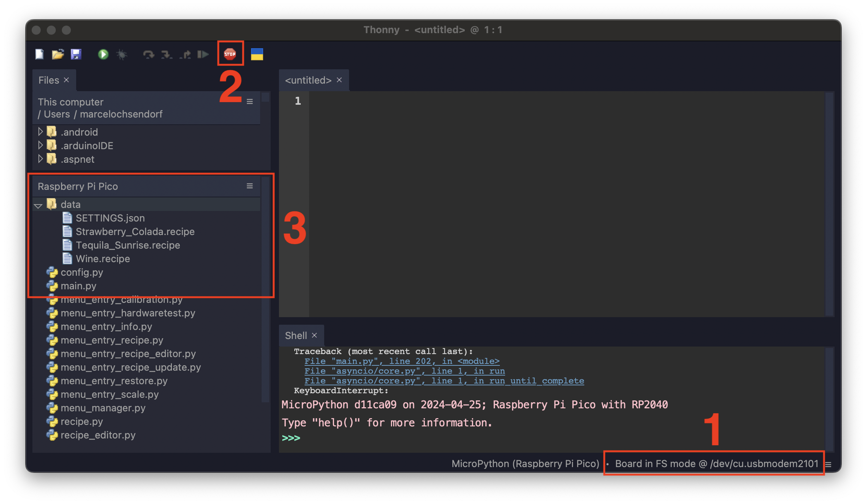
Task: Close the Files panel tab
Action: point(66,80)
